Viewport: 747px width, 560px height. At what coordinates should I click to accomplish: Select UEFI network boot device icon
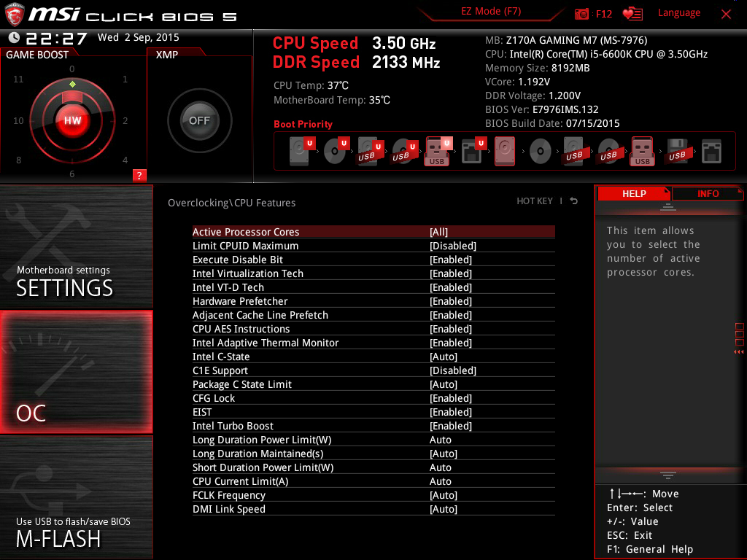coord(473,151)
